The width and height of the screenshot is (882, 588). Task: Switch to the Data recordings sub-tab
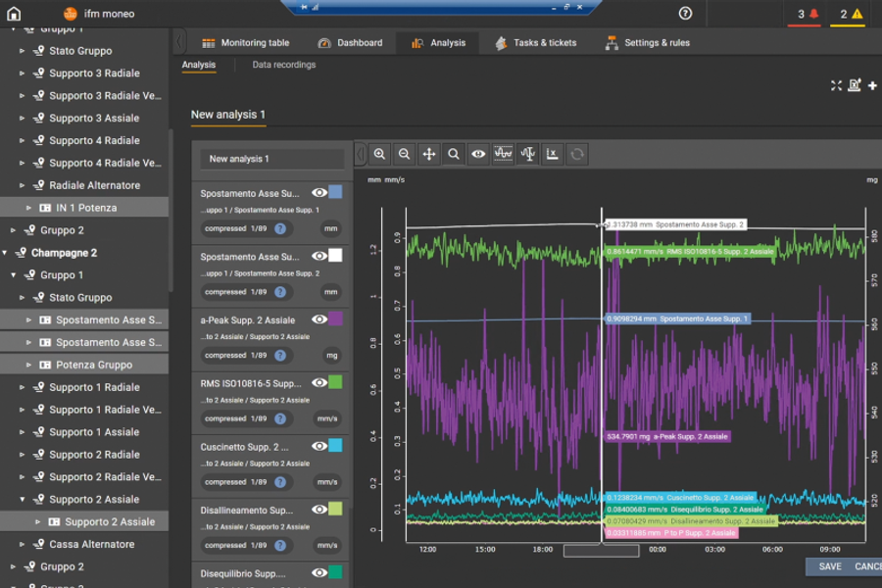click(x=284, y=65)
